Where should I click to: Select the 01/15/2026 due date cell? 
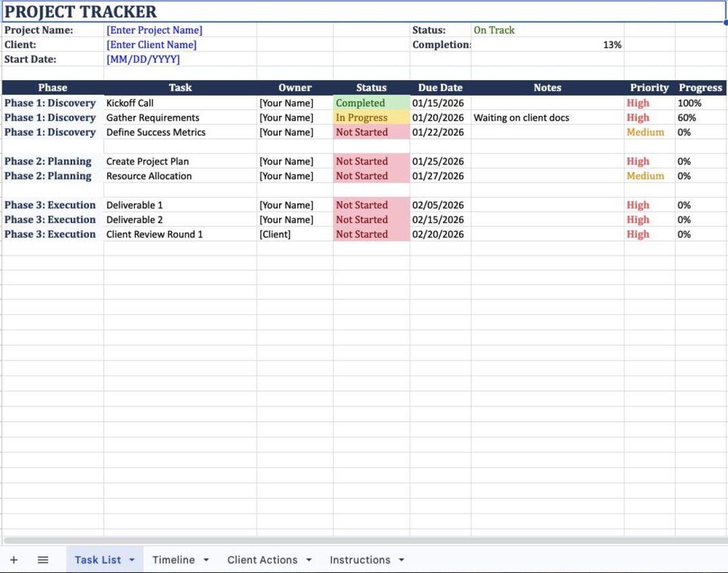[x=441, y=103]
